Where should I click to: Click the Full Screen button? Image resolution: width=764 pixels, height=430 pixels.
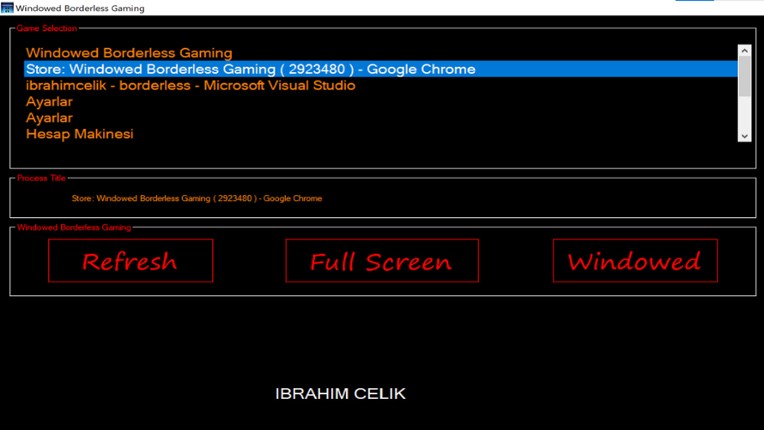click(382, 261)
